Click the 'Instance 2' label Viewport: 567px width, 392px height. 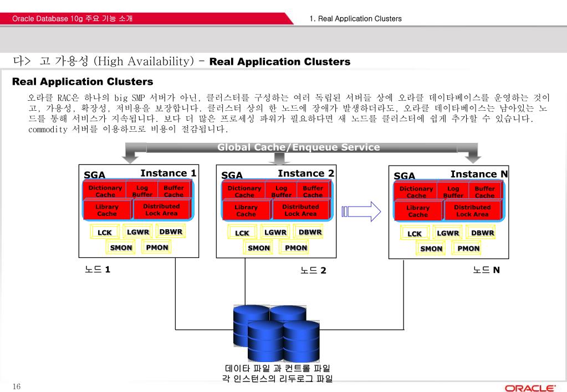pyautogui.click(x=306, y=173)
